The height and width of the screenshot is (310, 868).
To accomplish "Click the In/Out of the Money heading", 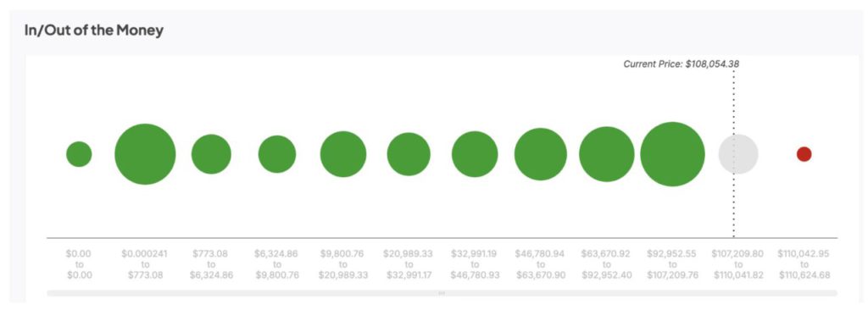I will [93, 30].
